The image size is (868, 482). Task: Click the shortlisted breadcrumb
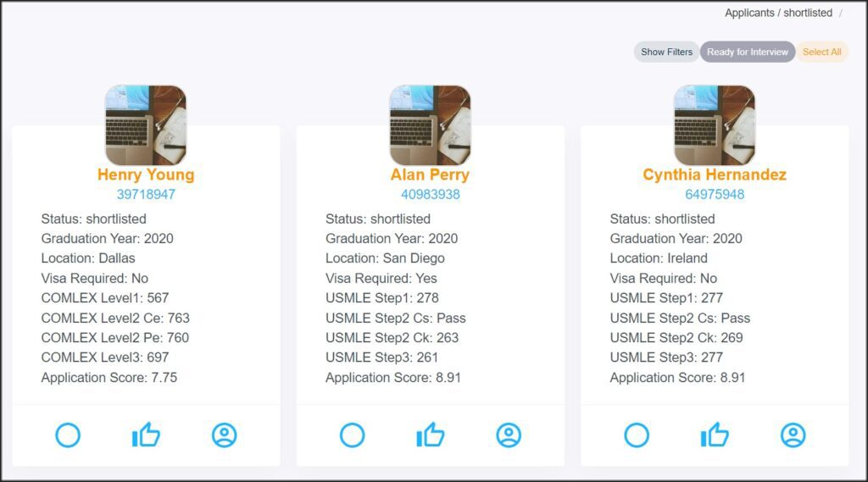(x=808, y=13)
